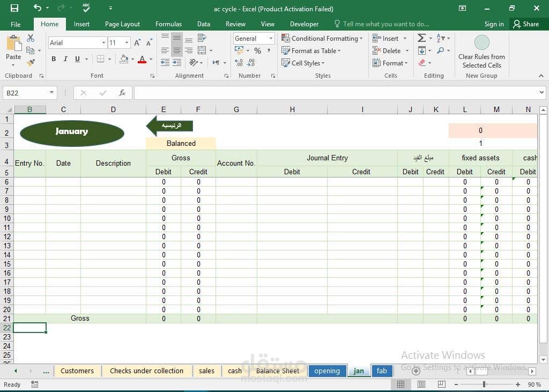
Task: Open the Balance Sheet tab
Action: pos(278,371)
